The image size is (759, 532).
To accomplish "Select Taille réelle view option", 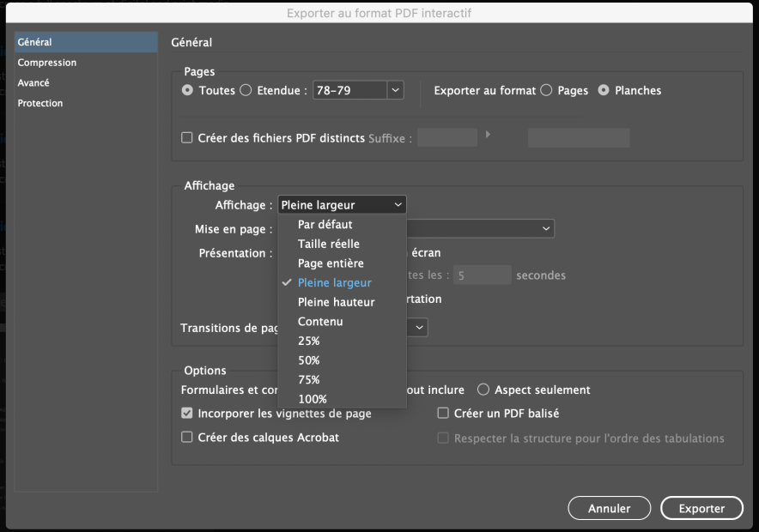I will pyautogui.click(x=328, y=245).
